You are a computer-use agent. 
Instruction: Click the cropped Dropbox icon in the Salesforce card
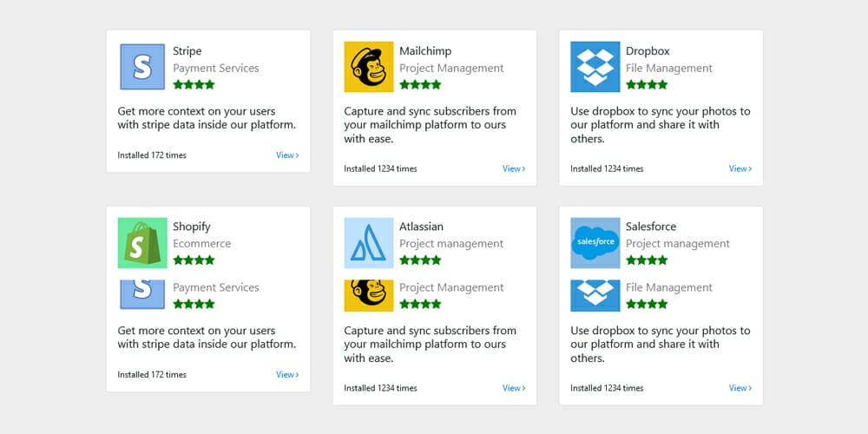click(x=595, y=295)
